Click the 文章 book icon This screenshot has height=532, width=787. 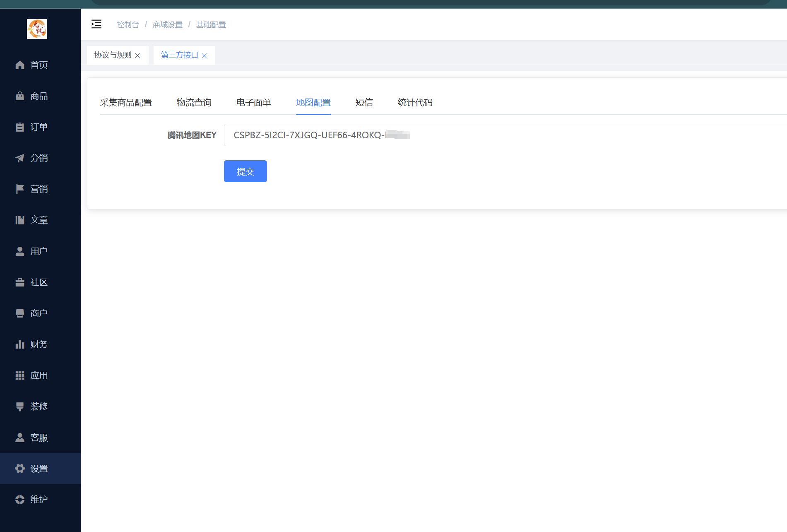[x=20, y=220]
